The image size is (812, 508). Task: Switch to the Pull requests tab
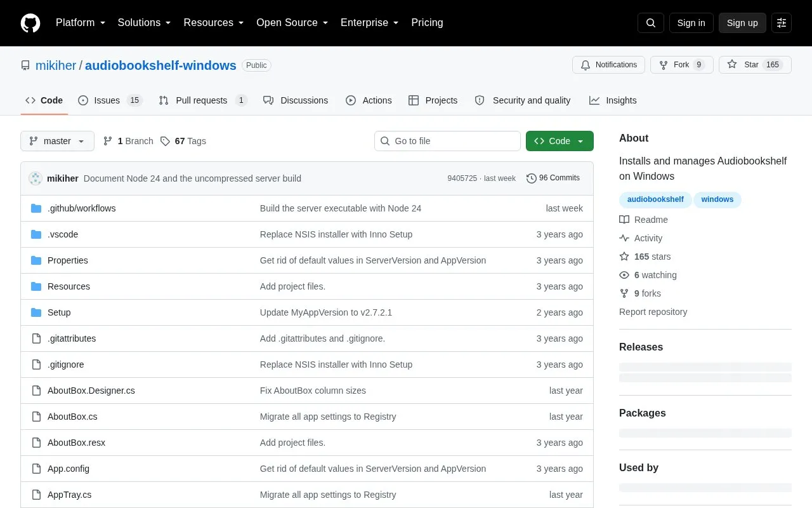coord(203,100)
